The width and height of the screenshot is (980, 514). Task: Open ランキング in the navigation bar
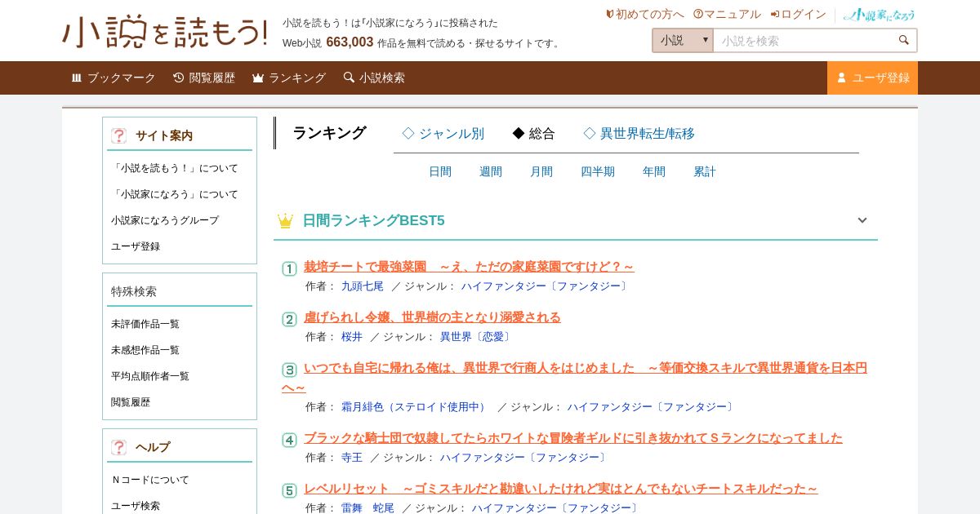tap(289, 78)
